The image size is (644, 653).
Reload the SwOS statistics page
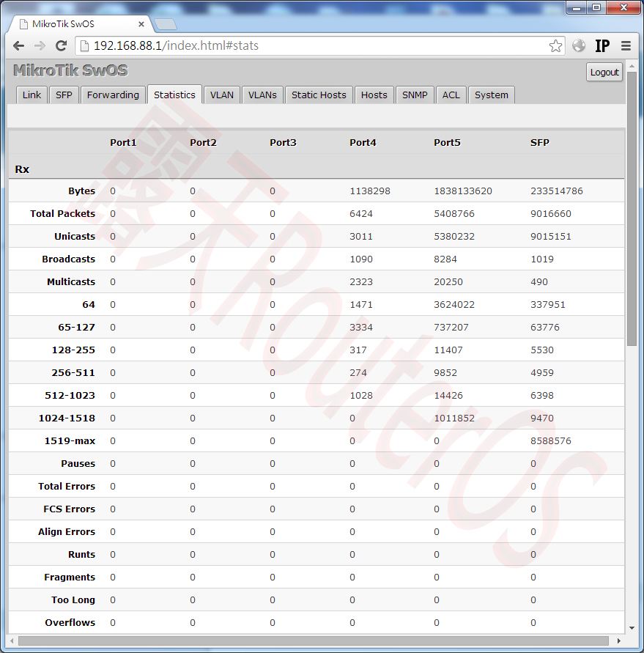click(x=62, y=46)
